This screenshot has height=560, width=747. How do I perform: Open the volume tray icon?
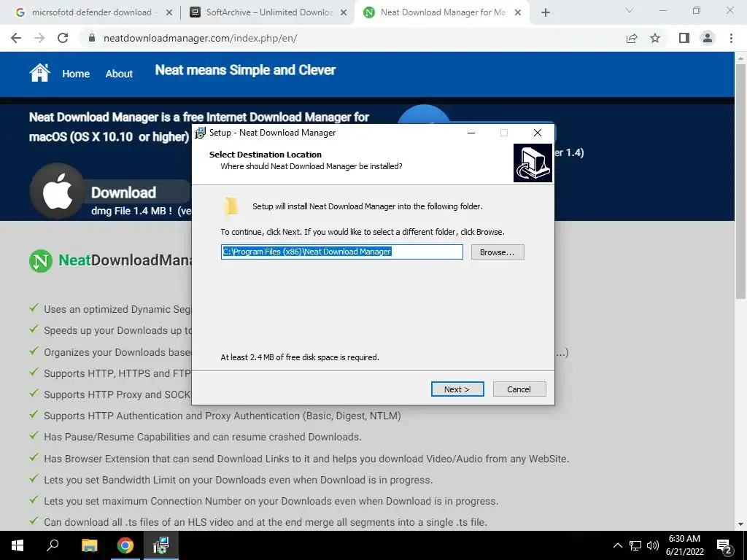click(653, 545)
